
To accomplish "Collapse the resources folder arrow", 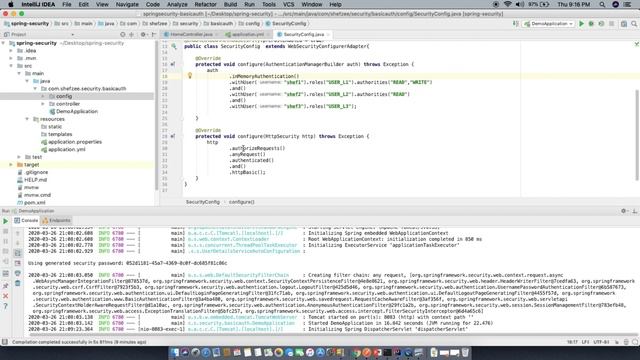I will pos(27,119).
